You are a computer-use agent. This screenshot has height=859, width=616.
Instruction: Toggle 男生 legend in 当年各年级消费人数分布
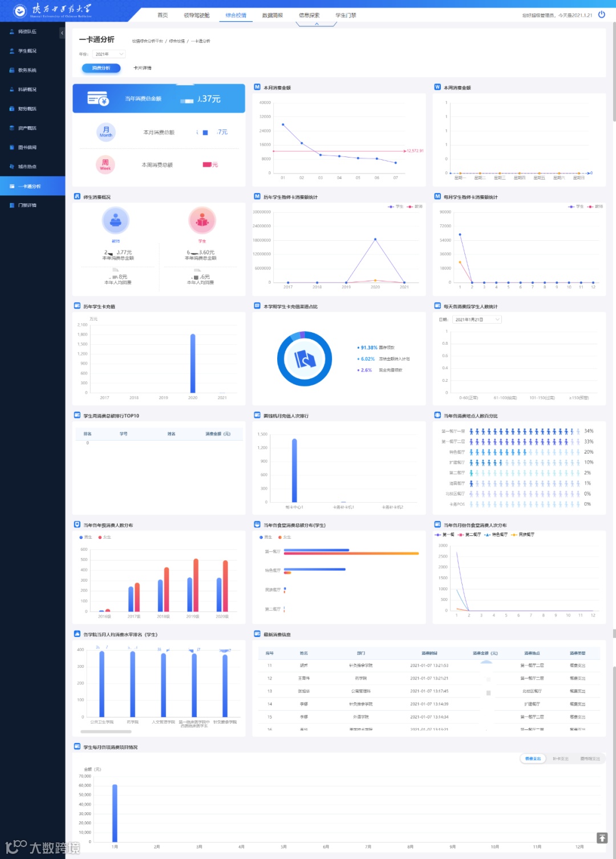pos(86,537)
